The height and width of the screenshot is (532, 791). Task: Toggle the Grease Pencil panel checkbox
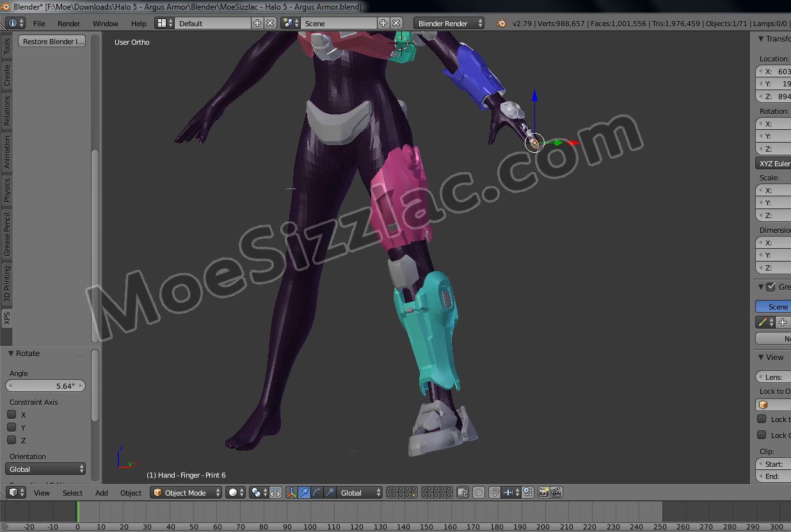771,286
